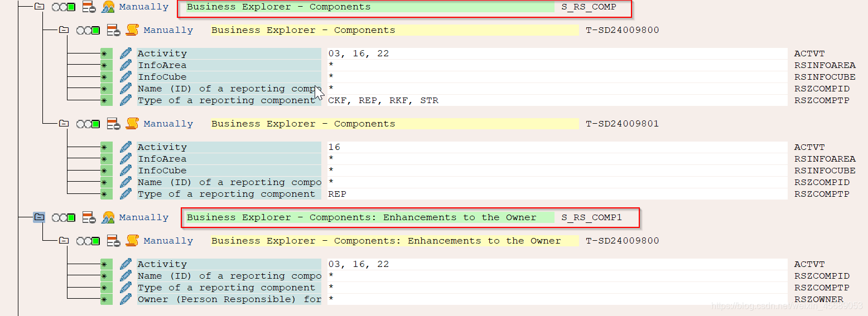The width and height of the screenshot is (868, 316).
Task: Click traffic light status on T-SD24009801 row
Action: coord(88,124)
